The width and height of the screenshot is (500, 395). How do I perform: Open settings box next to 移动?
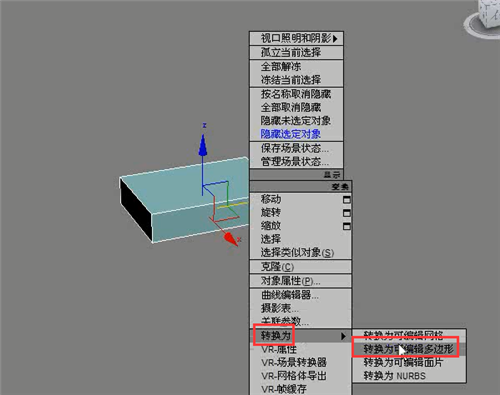[x=347, y=200]
